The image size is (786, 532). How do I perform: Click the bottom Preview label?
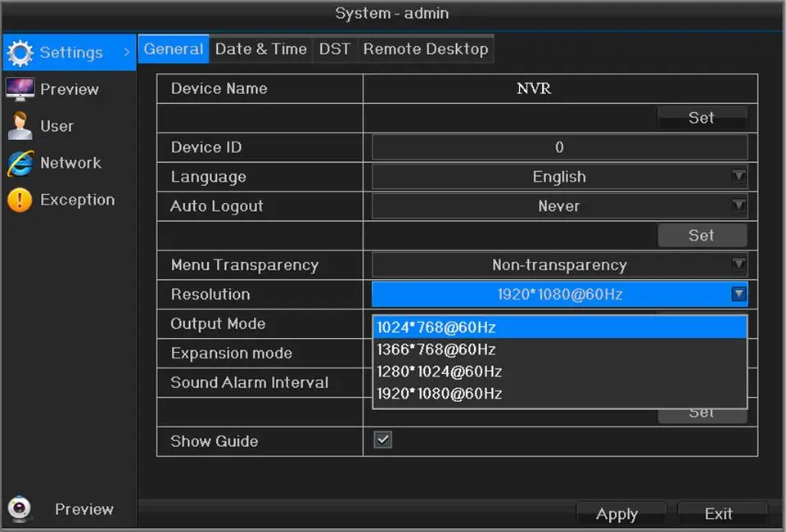(x=84, y=509)
